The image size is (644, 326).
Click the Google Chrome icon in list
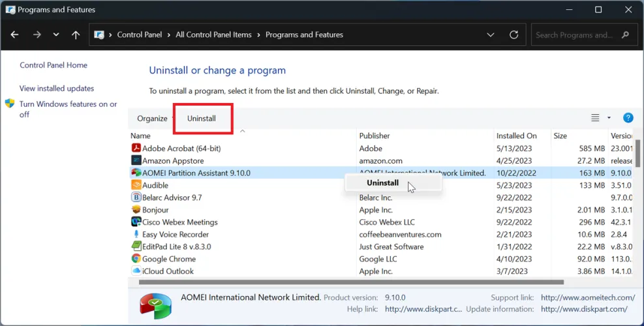point(136,259)
